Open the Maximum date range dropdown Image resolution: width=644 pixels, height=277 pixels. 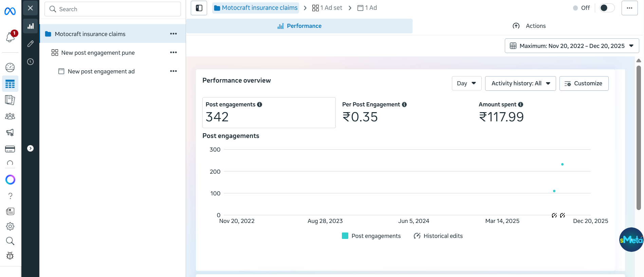(572, 46)
